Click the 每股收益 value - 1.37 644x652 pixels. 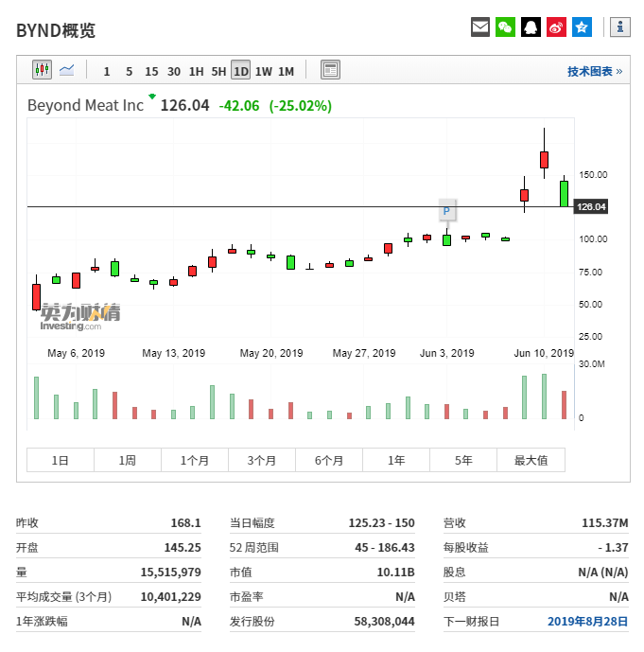pos(613,547)
